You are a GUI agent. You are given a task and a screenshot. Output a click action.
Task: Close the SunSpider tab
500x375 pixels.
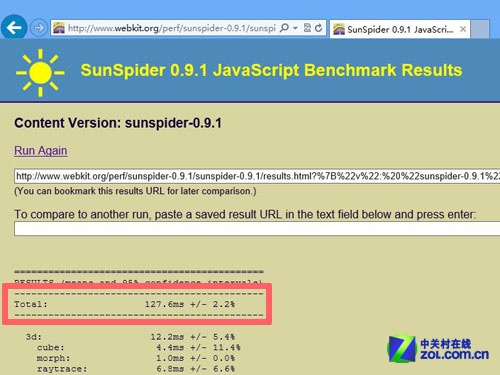463,29
